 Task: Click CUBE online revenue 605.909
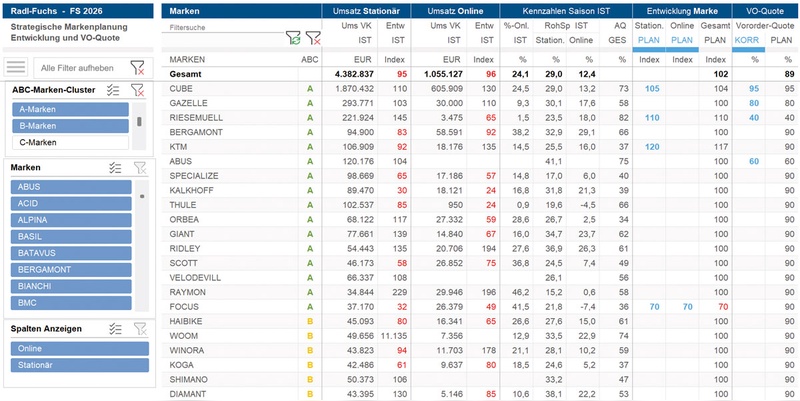coord(446,89)
